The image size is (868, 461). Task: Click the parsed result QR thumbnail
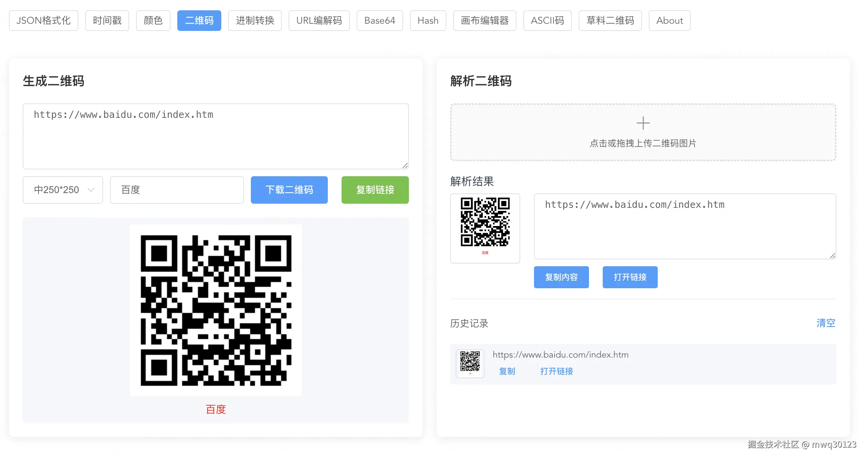coord(485,228)
